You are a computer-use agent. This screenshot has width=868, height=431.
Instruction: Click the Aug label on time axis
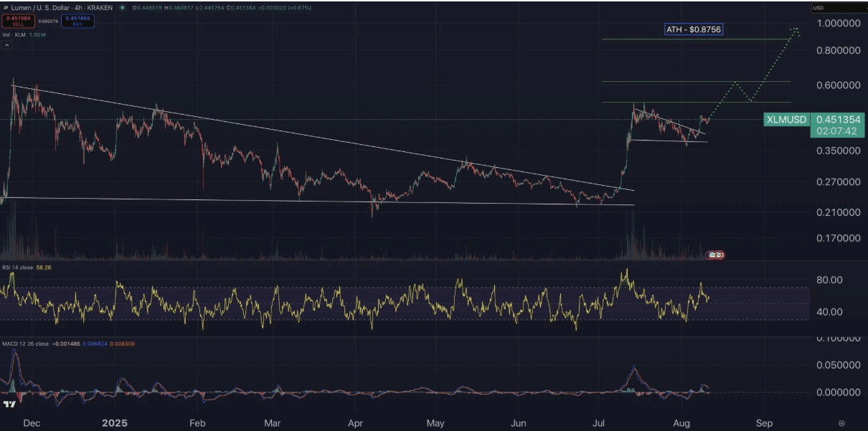pyautogui.click(x=681, y=423)
